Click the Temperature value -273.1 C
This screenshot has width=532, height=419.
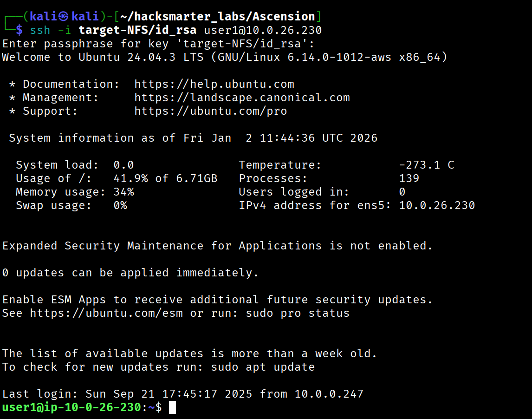coord(427,165)
